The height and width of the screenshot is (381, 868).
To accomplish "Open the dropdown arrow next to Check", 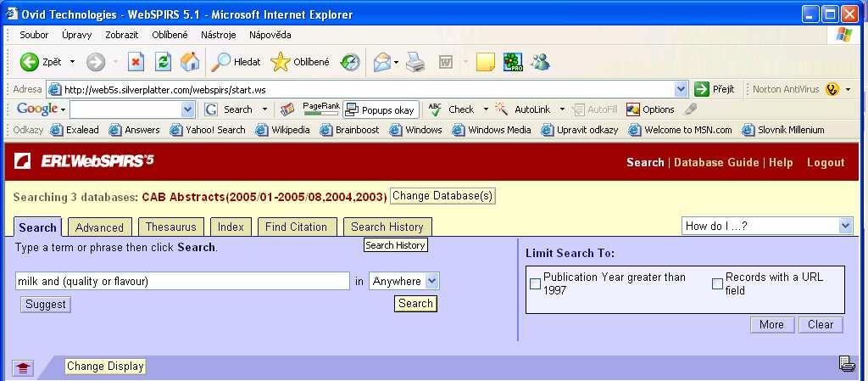I will 486,109.
